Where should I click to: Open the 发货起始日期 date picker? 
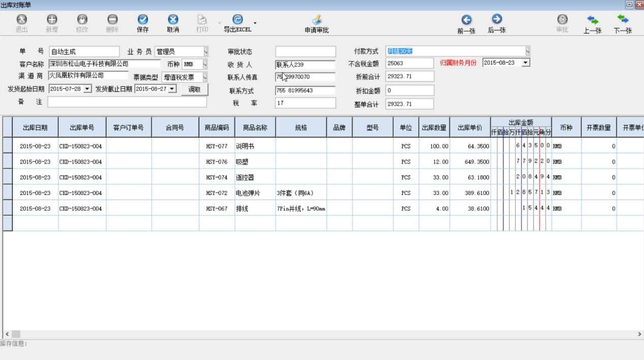point(87,89)
